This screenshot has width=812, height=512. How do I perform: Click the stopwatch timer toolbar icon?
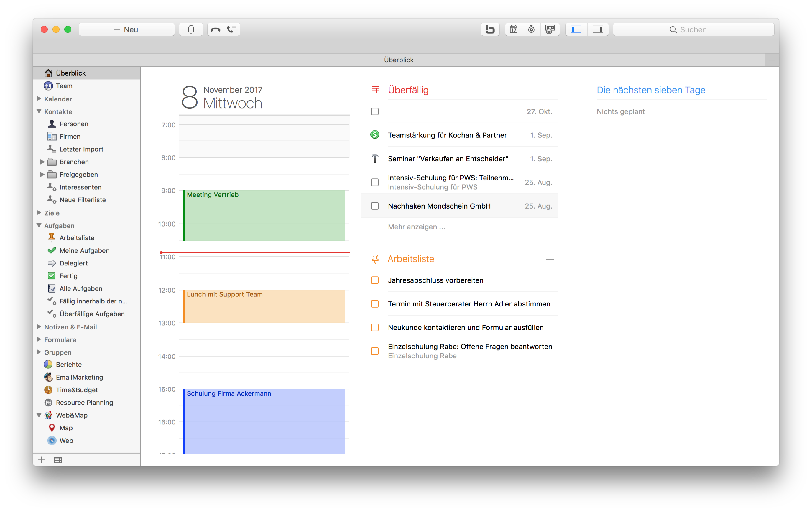click(x=531, y=29)
